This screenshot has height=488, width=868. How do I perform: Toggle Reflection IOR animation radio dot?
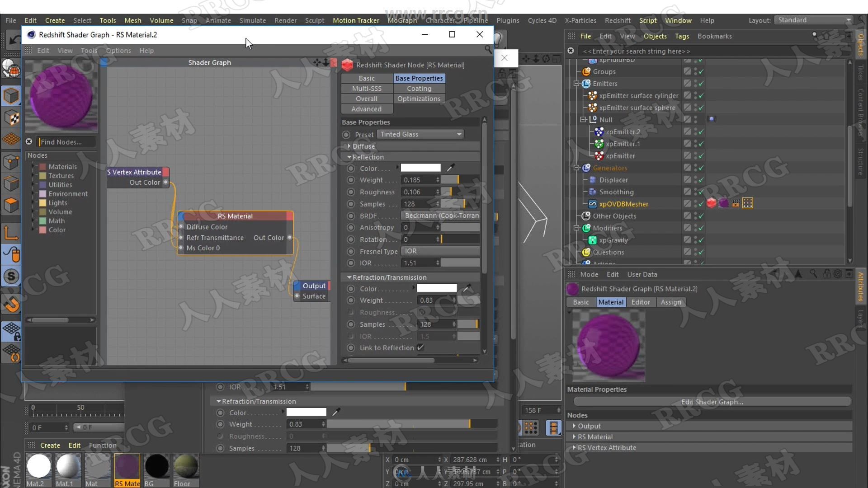point(351,263)
